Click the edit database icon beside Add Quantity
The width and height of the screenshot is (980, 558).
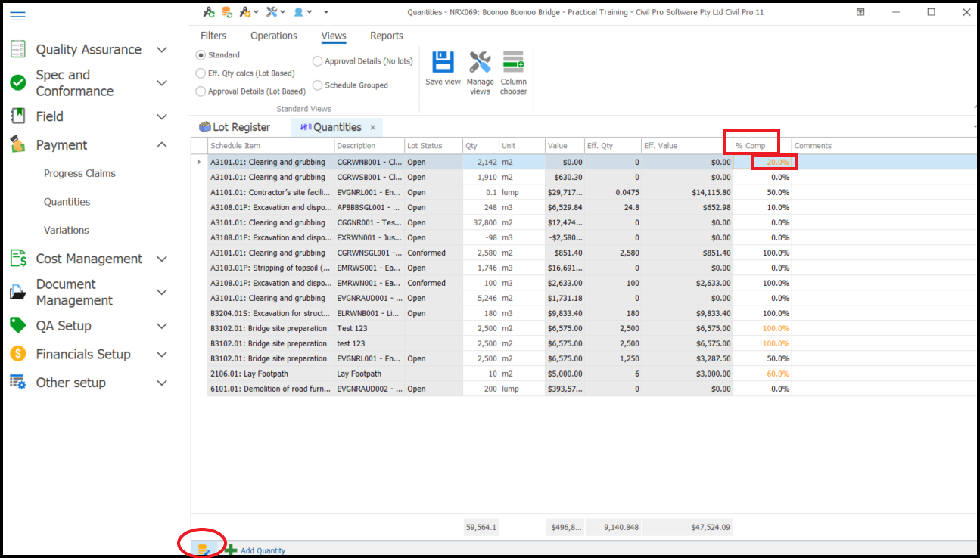click(203, 550)
